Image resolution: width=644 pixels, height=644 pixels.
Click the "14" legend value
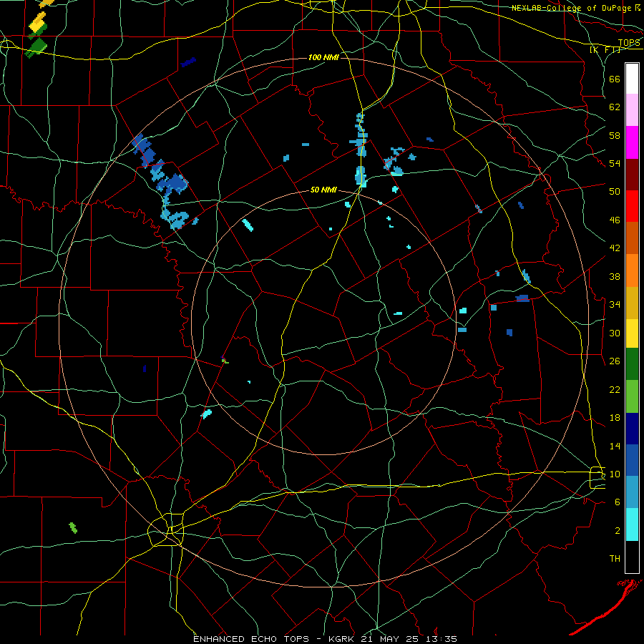pos(615,446)
